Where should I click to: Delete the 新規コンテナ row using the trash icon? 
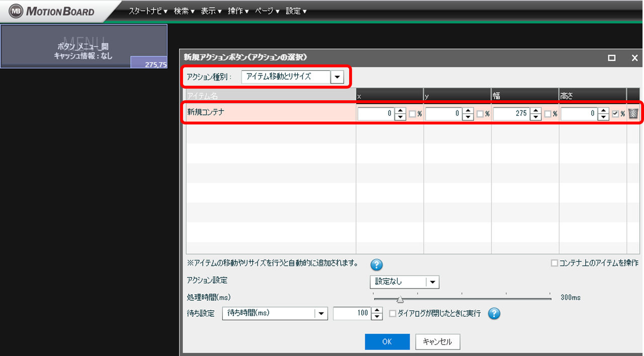click(633, 113)
